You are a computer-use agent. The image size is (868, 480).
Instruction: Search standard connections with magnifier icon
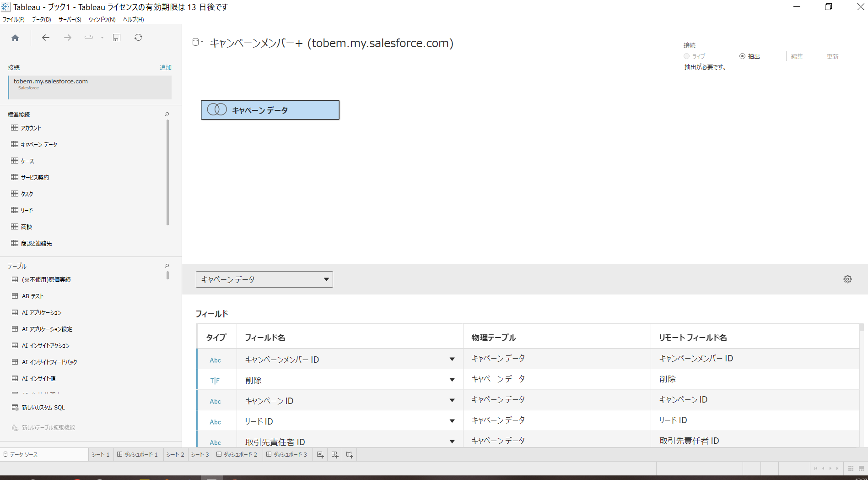point(167,115)
